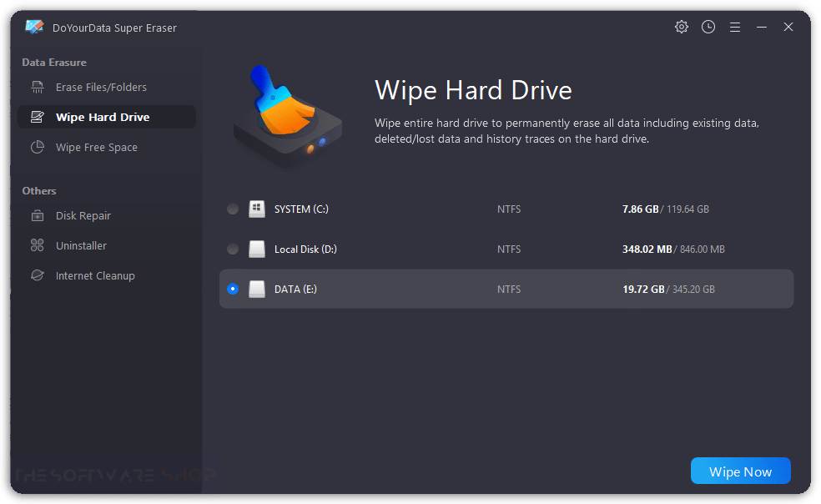Click the DoYourData Super Eraser logo icon

34,27
